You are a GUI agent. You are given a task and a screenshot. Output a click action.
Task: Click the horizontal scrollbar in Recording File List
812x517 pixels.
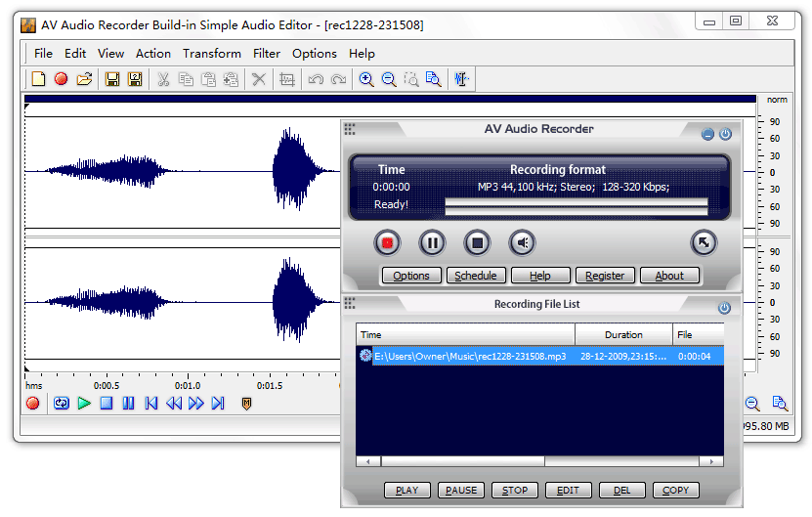[537, 461]
